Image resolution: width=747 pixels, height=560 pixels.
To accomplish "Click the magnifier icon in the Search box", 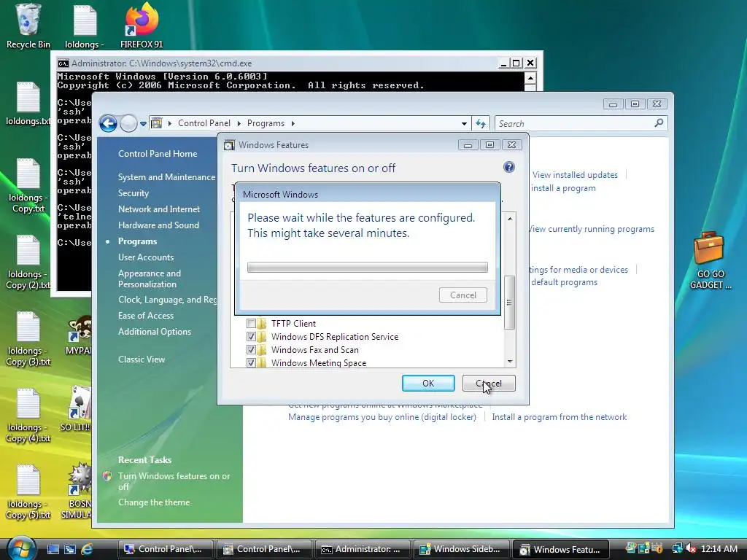I will coord(659,122).
